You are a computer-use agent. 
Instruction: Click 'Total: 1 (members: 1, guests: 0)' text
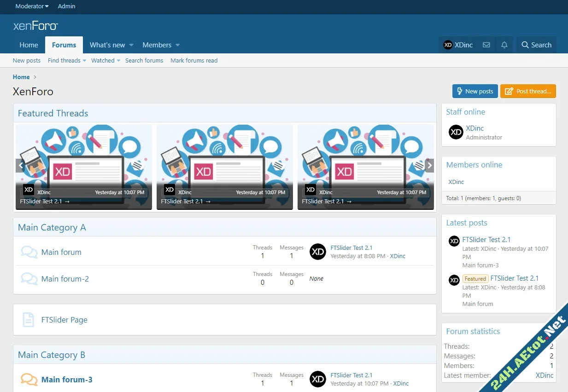point(484,198)
